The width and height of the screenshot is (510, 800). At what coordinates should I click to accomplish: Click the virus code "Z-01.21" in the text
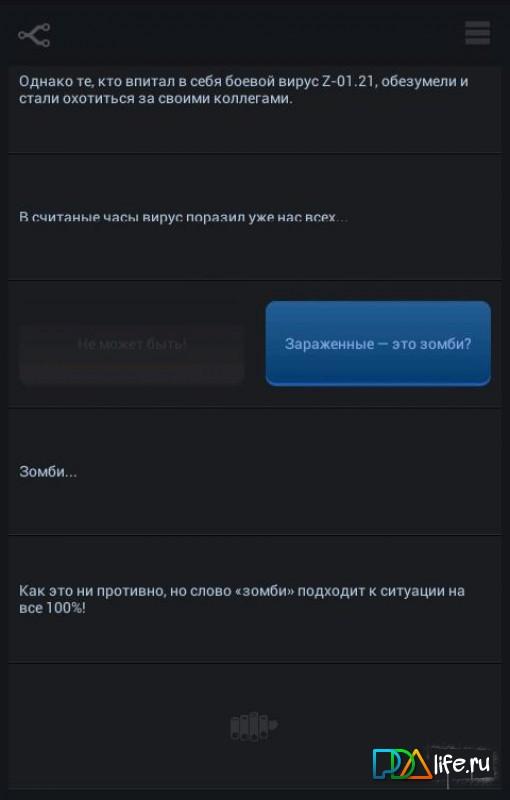349,82
